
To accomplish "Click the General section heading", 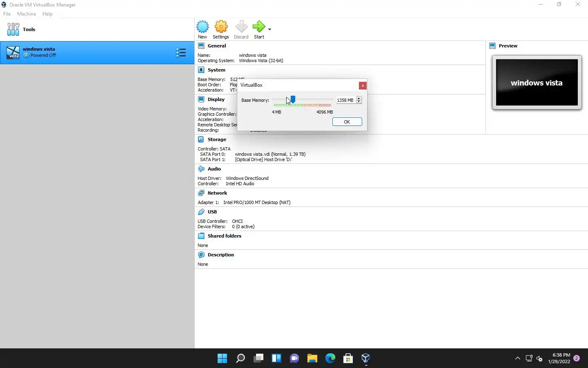I will pos(217,46).
